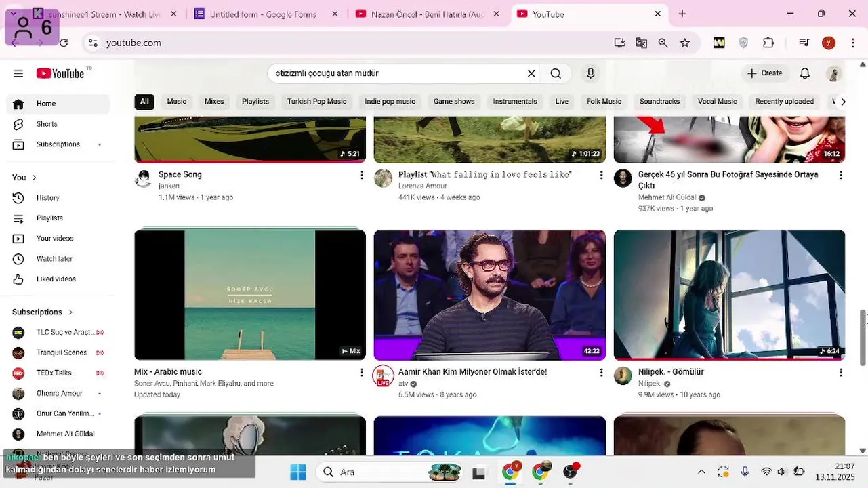This screenshot has height=488, width=868.
Task: Select the Turkish Pop Music chip
Action: pyautogui.click(x=316, y=102)
